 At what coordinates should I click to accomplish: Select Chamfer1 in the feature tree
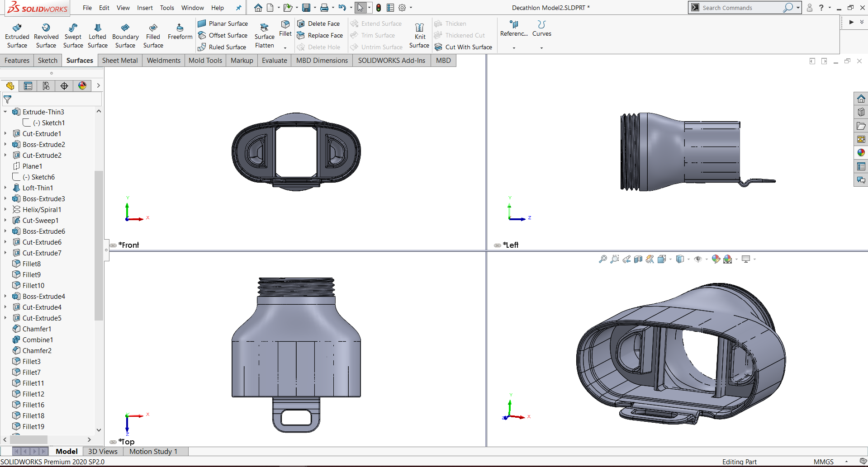[x=37, y=329]
